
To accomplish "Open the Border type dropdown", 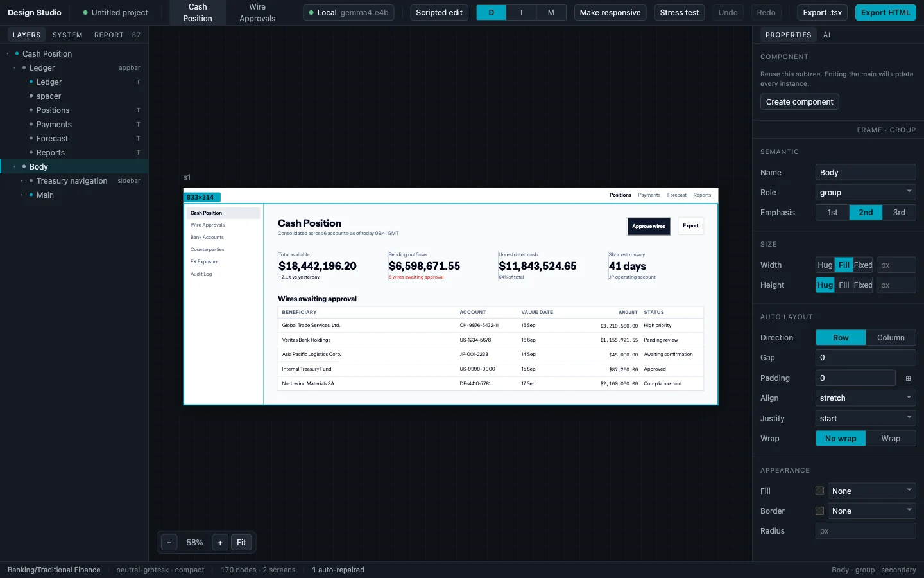I will (871, 511).
